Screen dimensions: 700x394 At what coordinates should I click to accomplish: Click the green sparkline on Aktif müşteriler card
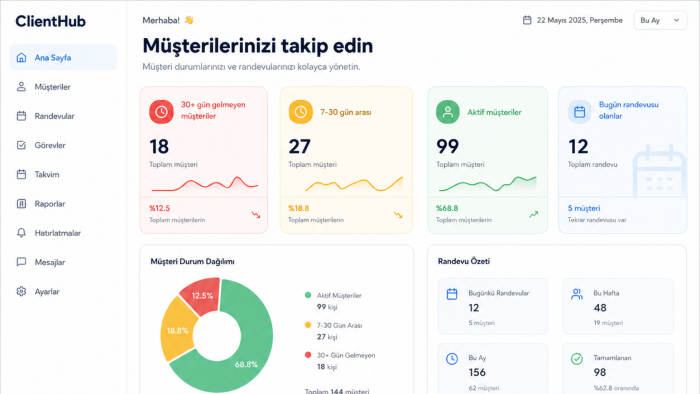tap(488, 184)
